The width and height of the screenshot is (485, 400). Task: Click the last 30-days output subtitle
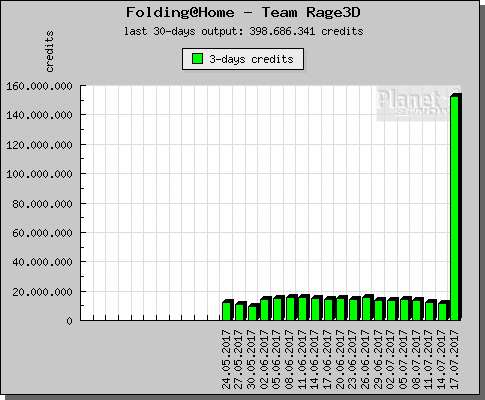coord(244,31)
